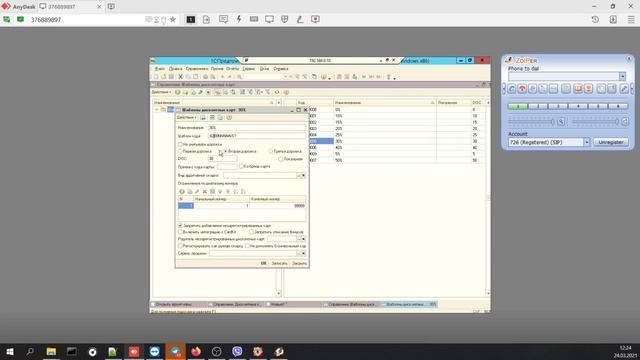Open Firefox from the taskbar
The height and width of the screenshot is (360, 640).
click(x=196, y=351)
